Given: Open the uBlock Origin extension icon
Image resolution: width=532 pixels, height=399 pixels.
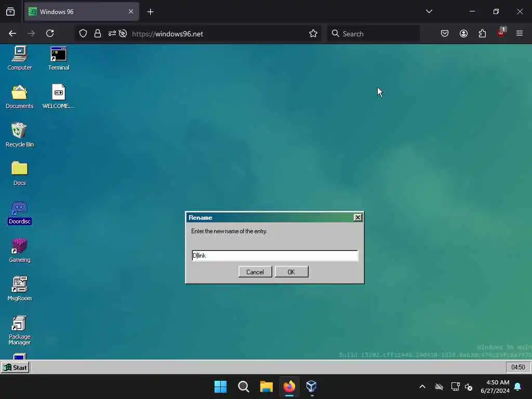Looking at the screenshot, I should point(501,33).
